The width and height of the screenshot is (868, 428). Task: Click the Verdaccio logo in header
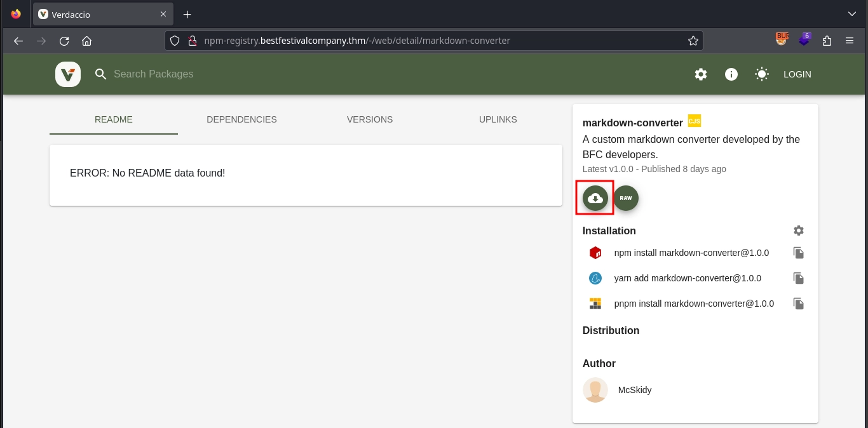coord(68,74)
